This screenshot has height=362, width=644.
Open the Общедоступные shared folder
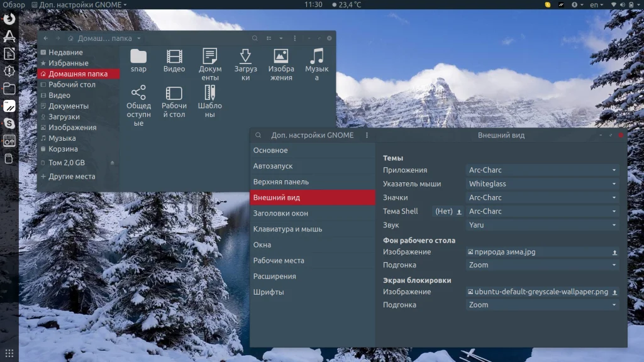(x=138, y=104)
